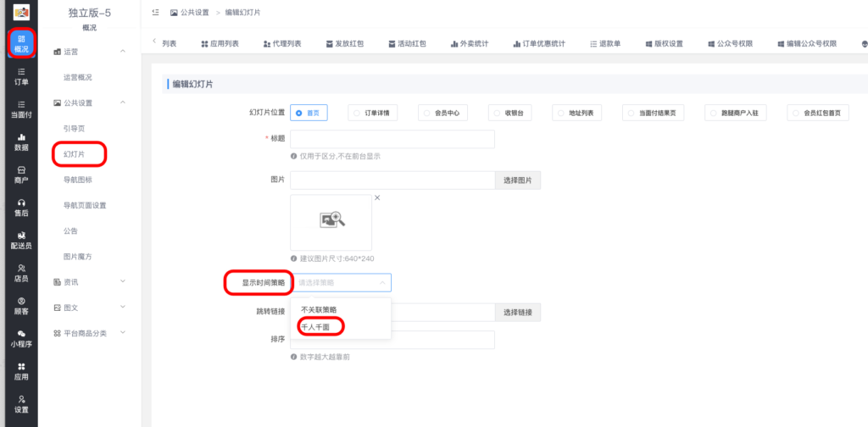This screenshot has height=427, width=868.
Task: Click the 选择图片 button
Action: [x=518, y=180]
